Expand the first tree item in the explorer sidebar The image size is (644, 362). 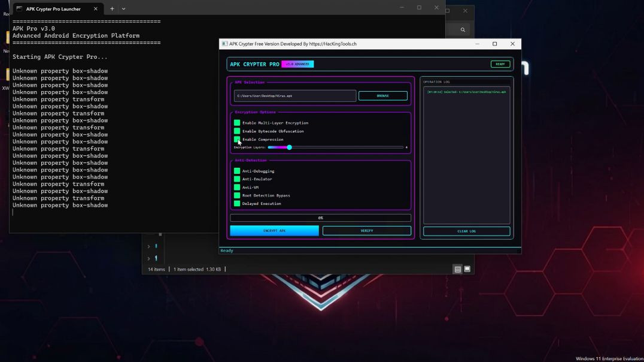pyautogui.click(x=148, y=246)
